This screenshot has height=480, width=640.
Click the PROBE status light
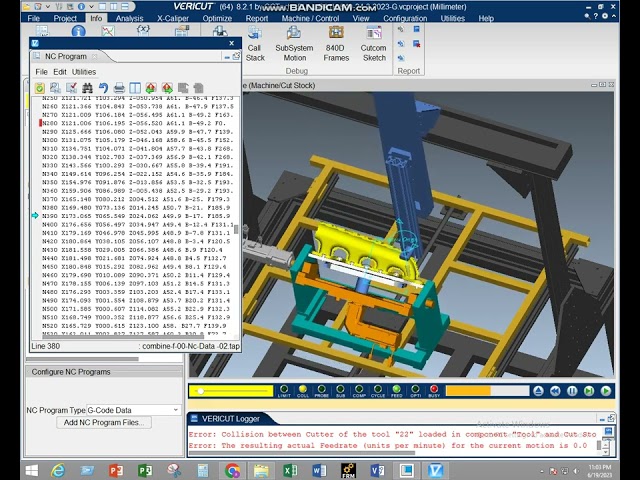tap(322, 391)
